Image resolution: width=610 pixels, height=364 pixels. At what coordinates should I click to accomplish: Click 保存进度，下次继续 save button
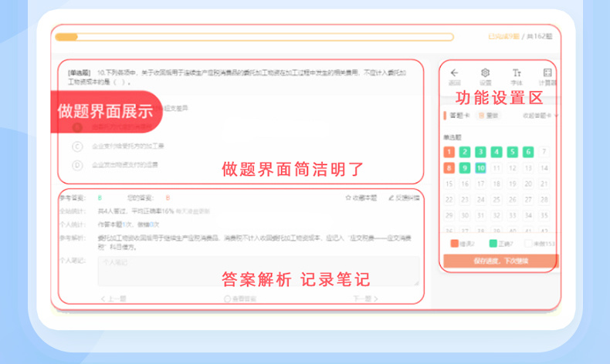[500, 261]
